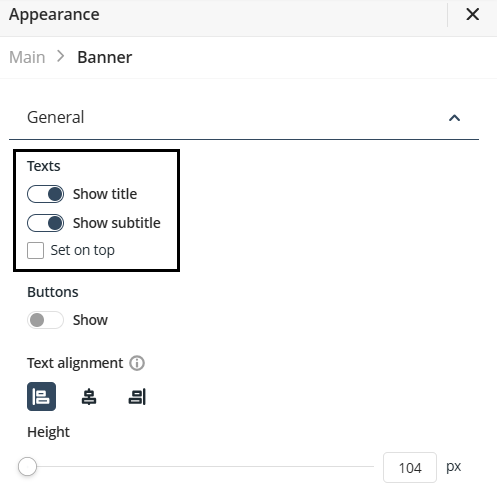497x494 pixels.
Task: Go back to Main breadcrumb
Action: coord(27,57)
